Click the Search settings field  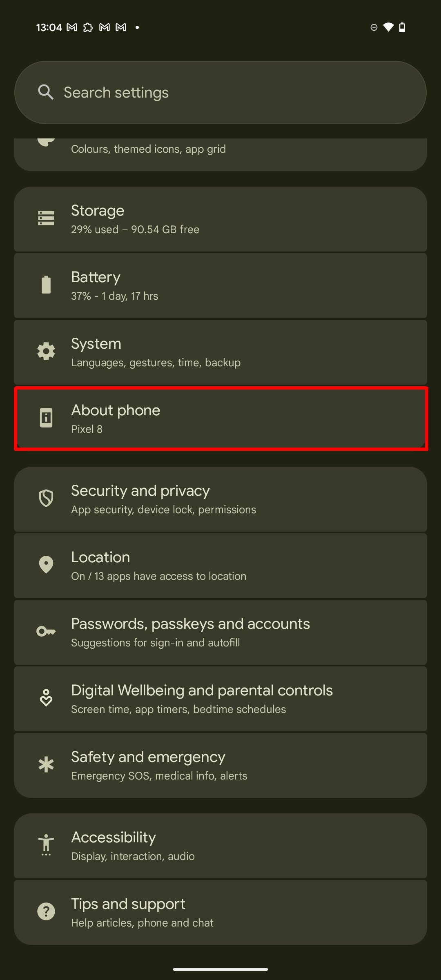[220, 92]
